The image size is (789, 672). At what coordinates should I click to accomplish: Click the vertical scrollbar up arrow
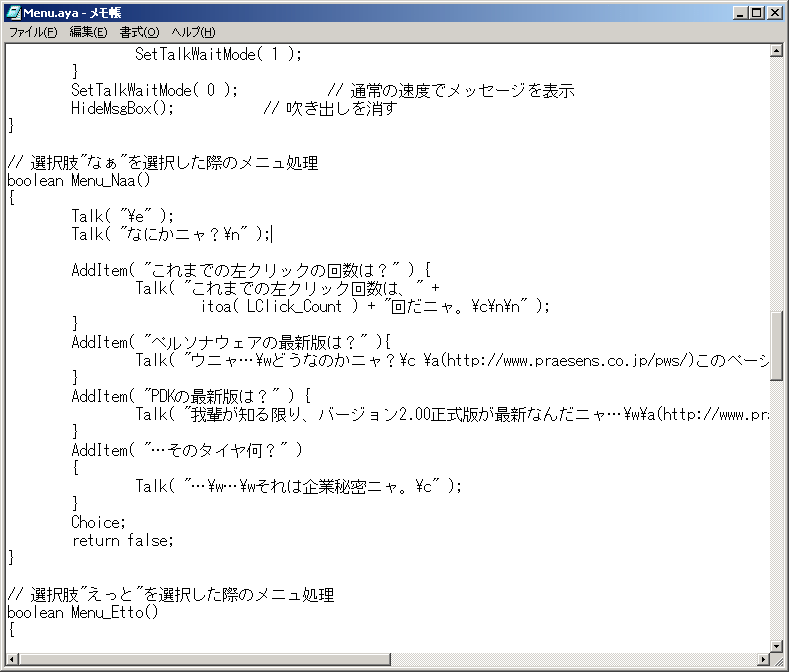tap(776, 50)
